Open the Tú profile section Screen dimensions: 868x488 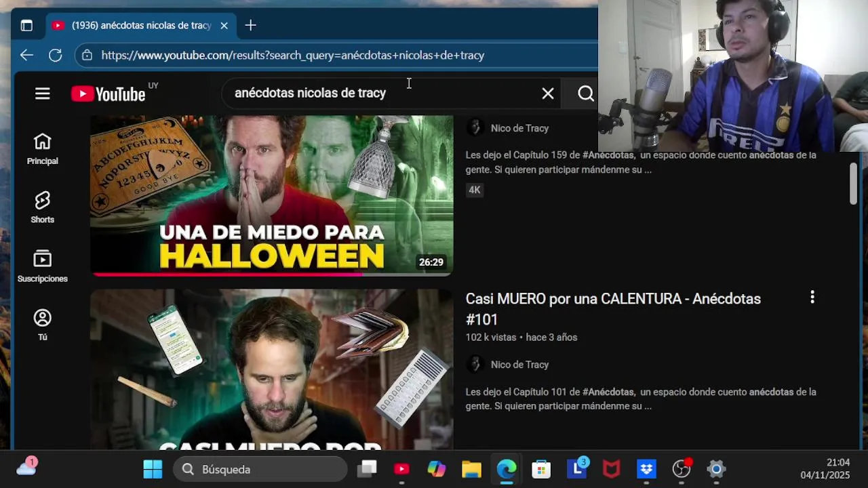[x=43, y=325]
